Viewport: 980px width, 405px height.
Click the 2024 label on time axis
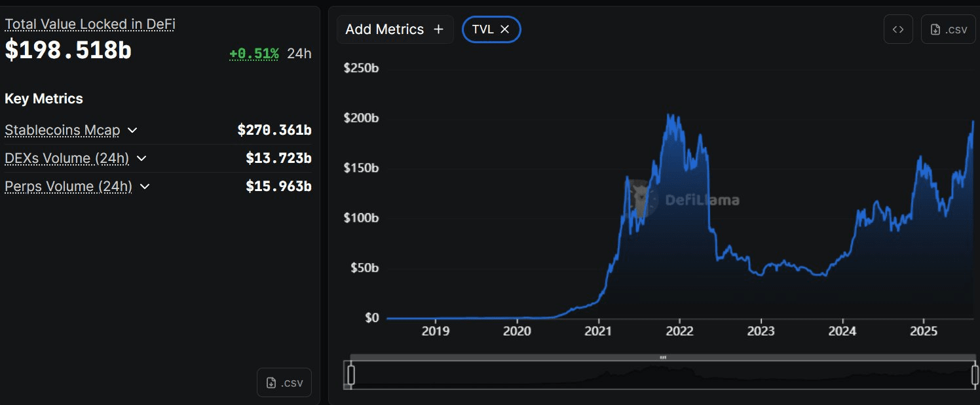(x=842, y=331)
